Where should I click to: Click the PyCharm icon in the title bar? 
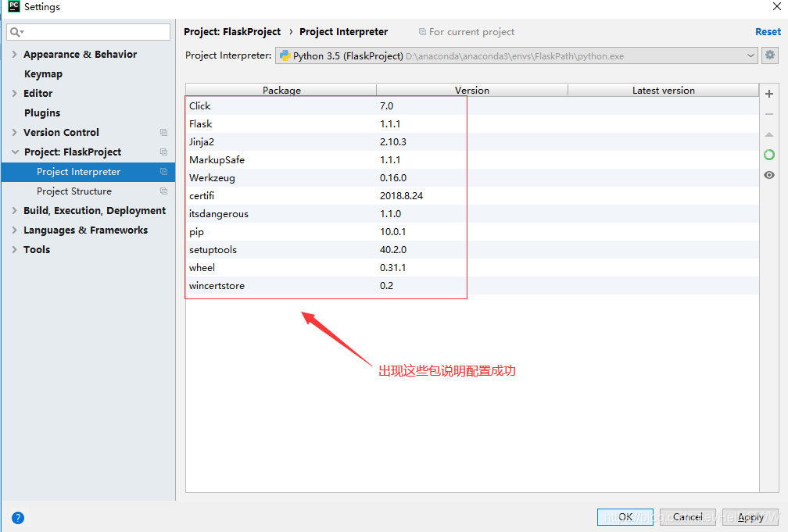pyautogui.click(x=14, y=6)
